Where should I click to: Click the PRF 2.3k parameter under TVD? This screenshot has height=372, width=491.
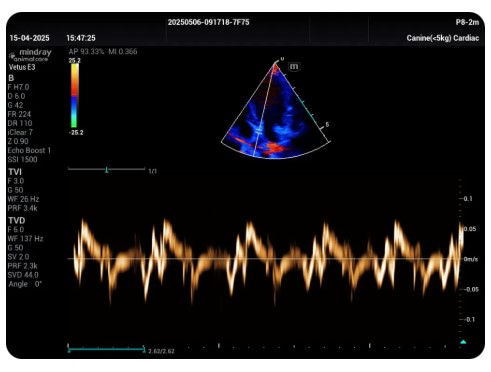(x=22, y=266)
